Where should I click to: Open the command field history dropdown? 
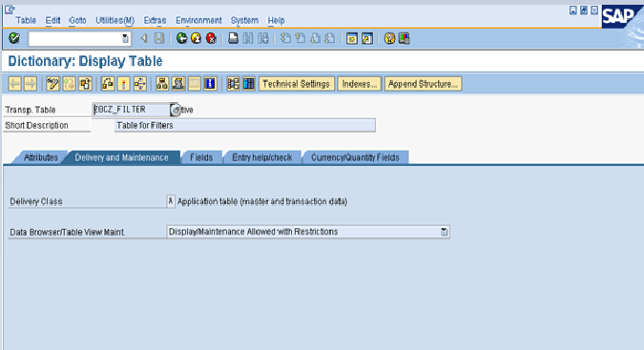(125, 39)
